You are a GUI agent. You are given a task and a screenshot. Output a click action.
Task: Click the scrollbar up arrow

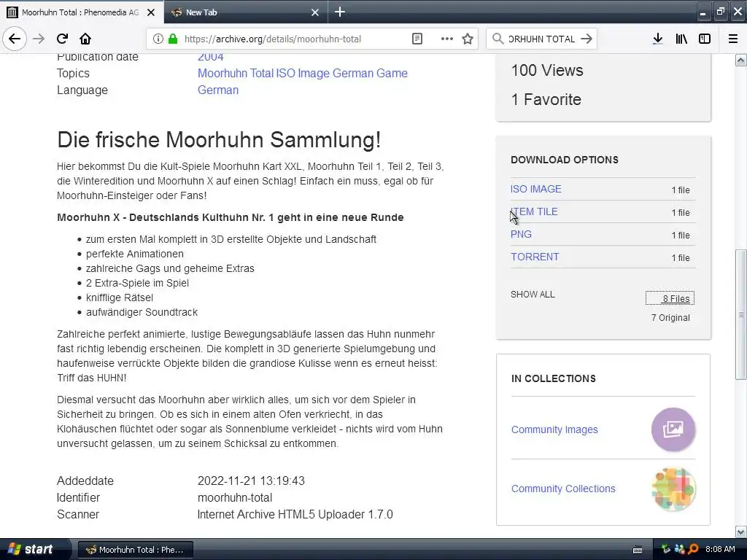coord(740,60)
